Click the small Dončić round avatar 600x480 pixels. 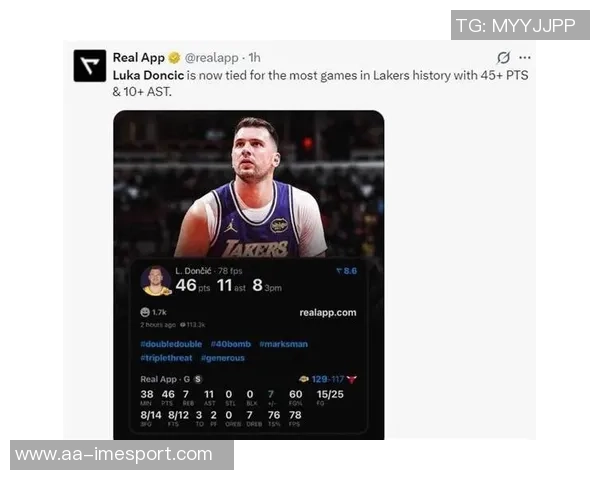point(155,281)
